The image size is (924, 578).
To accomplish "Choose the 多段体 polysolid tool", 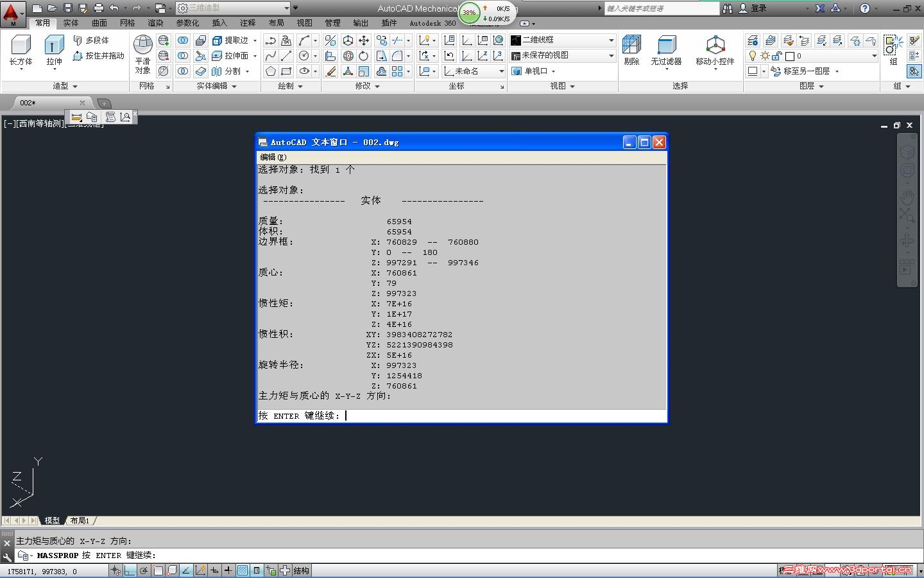I will (91, 40).
